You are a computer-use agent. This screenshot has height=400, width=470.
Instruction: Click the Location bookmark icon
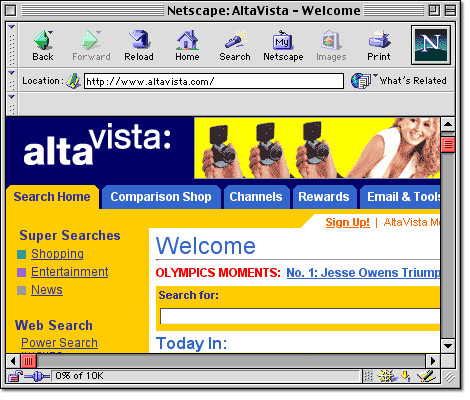click(x=73, y=81)
